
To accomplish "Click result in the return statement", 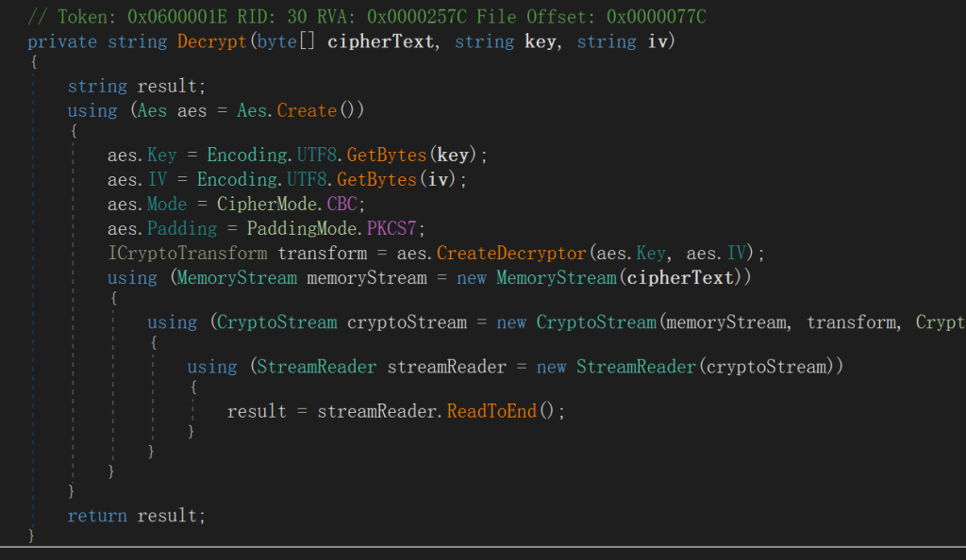I will tap(167, 516).
